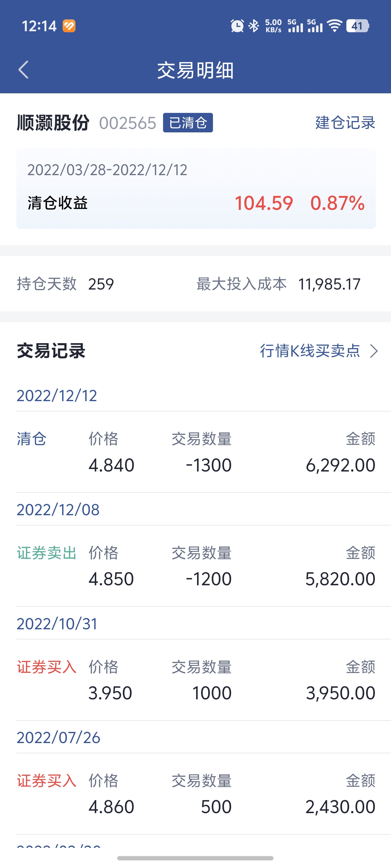Tap the alarm clock status icon
This screenshot has height=868, width=391.
237,26
